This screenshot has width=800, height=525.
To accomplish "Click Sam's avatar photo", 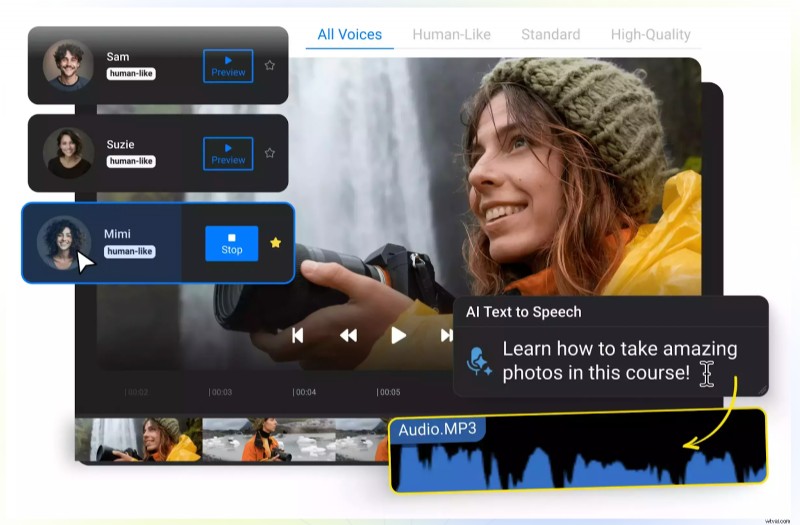I will click(x=68, y=65).
